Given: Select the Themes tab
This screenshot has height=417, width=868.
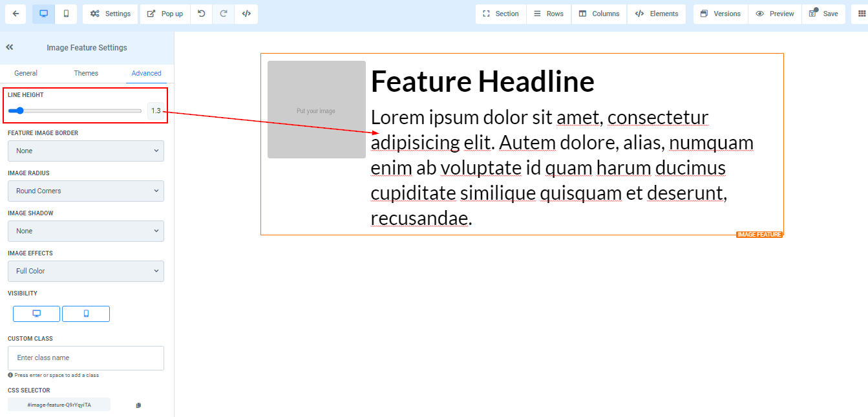Looking at the screenshot, I should pyautogui.click(x=86, y=73).
